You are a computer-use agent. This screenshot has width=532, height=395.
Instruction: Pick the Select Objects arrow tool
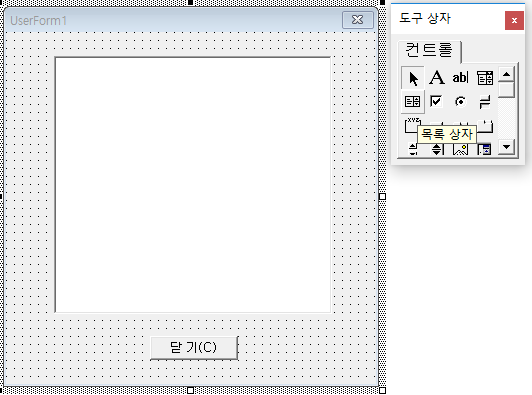(x=413, y=78)
